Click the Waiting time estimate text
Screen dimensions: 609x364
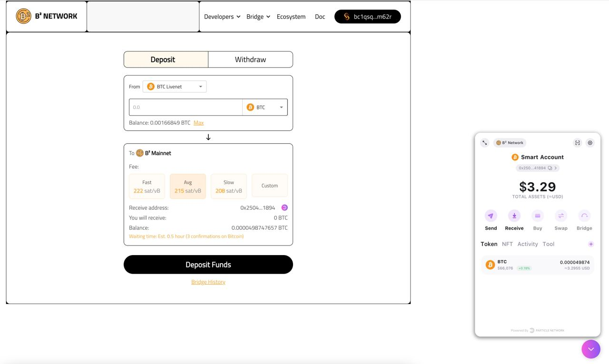point(186,236)
